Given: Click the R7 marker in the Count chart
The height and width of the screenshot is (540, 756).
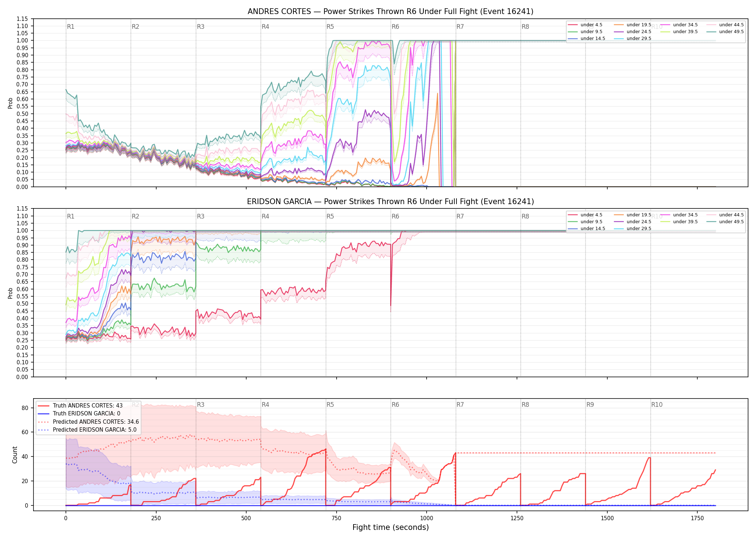Looking at the screenshot, I should pyautogui.click(x=460, y=405).
